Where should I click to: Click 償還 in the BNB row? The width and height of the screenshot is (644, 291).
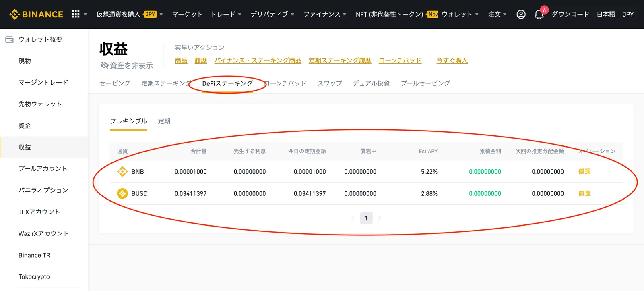pos(584,172)
